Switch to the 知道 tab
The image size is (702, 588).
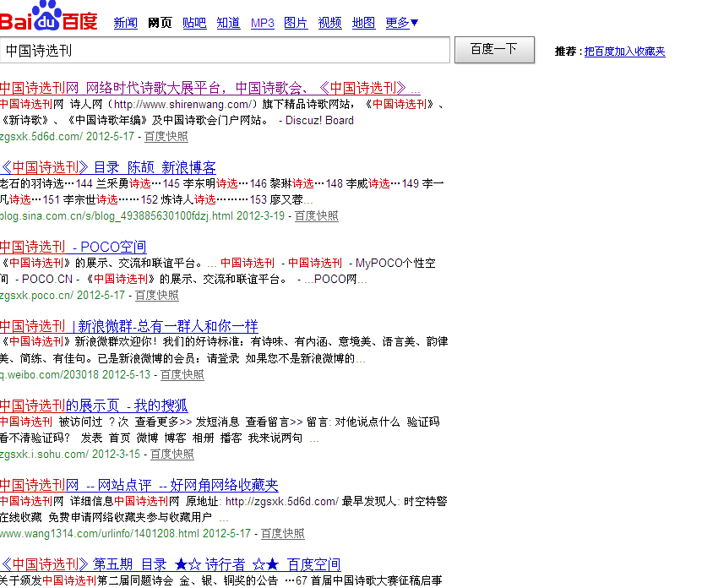(x=228, y=23)
